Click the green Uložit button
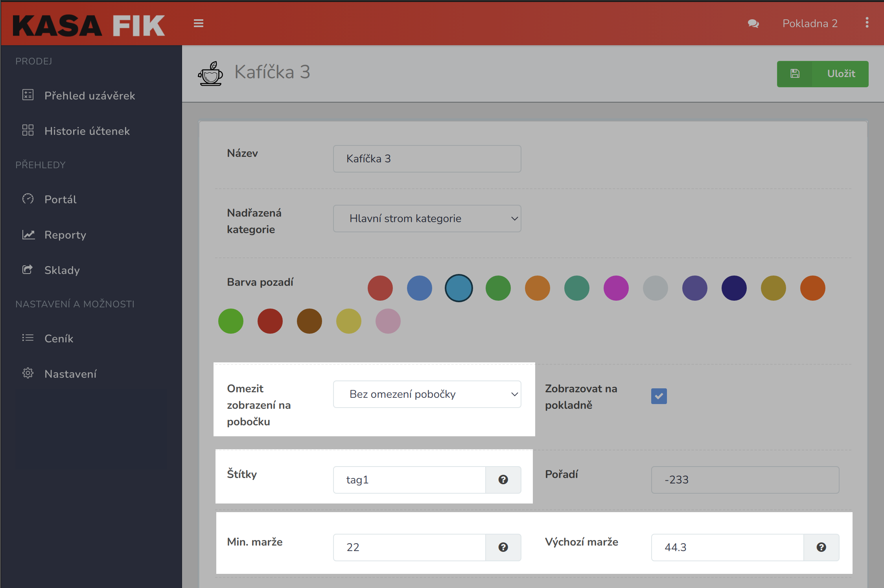Screen dimensions: 884x588 [823, 74]
